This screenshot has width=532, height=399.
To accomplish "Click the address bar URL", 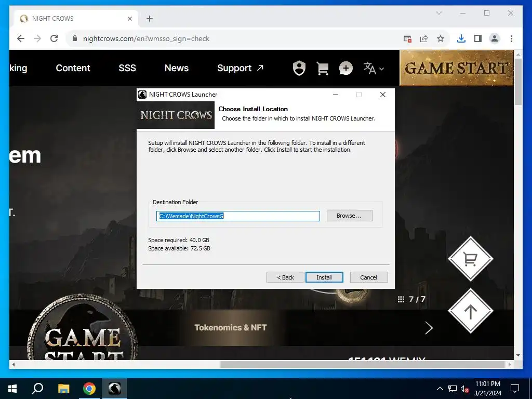I will (146, 38).
